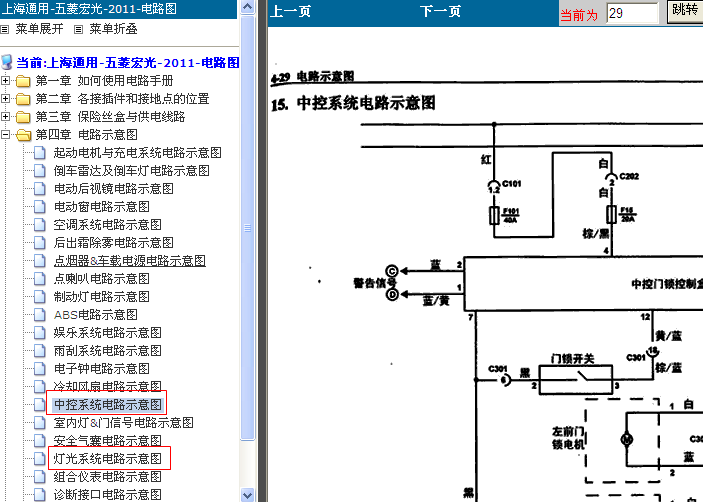703x502 pixels.
Task: Open 安全气囊电路示意图 page
Action: tap(108, 440)
